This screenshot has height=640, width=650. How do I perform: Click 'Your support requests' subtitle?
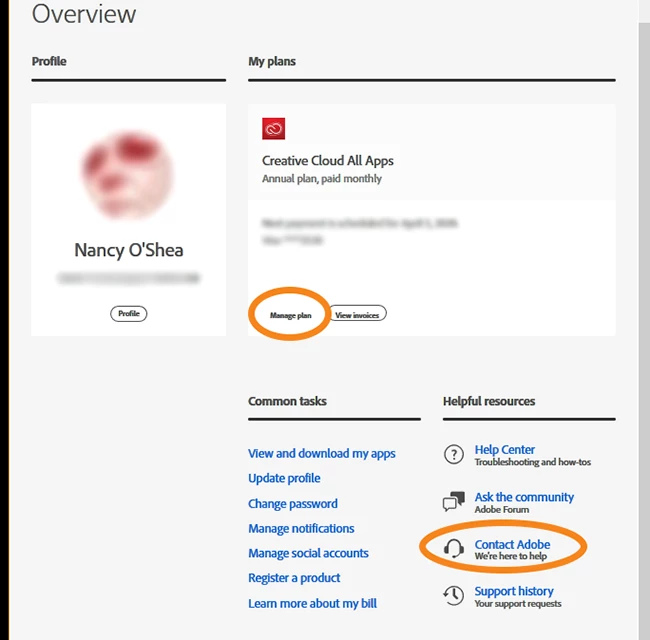click(518, 604)
